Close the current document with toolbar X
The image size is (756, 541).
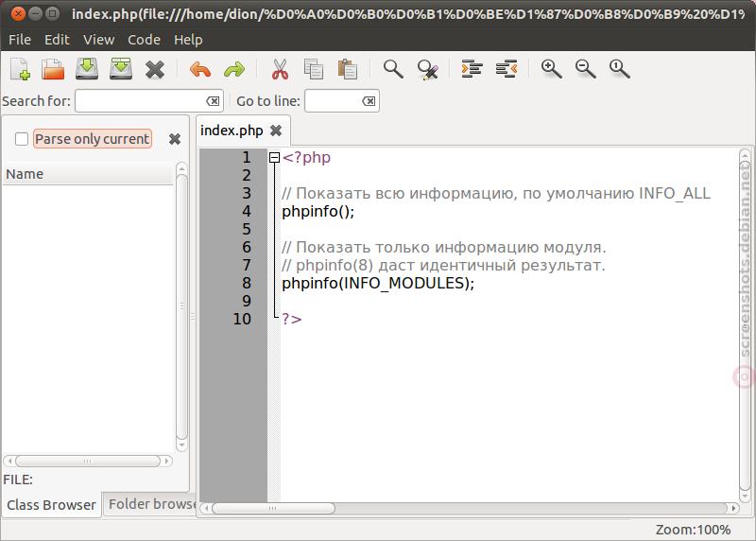[x=155, y=69]
